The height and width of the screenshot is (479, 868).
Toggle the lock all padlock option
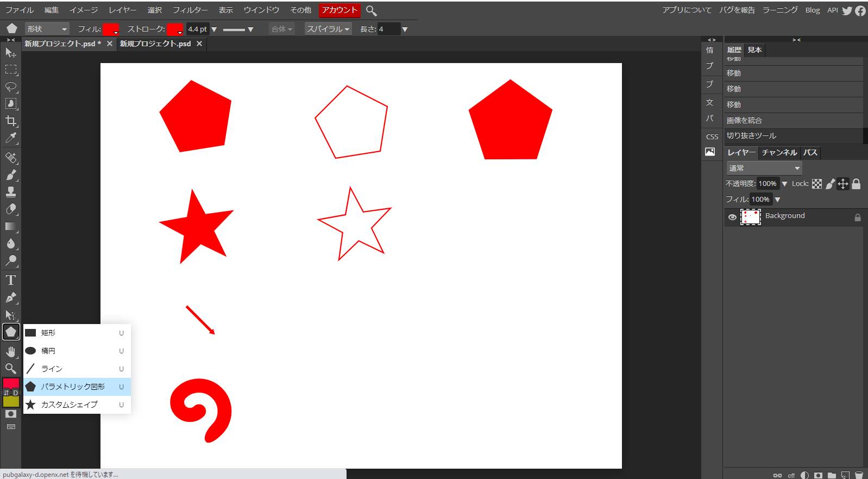coord(856,184)
